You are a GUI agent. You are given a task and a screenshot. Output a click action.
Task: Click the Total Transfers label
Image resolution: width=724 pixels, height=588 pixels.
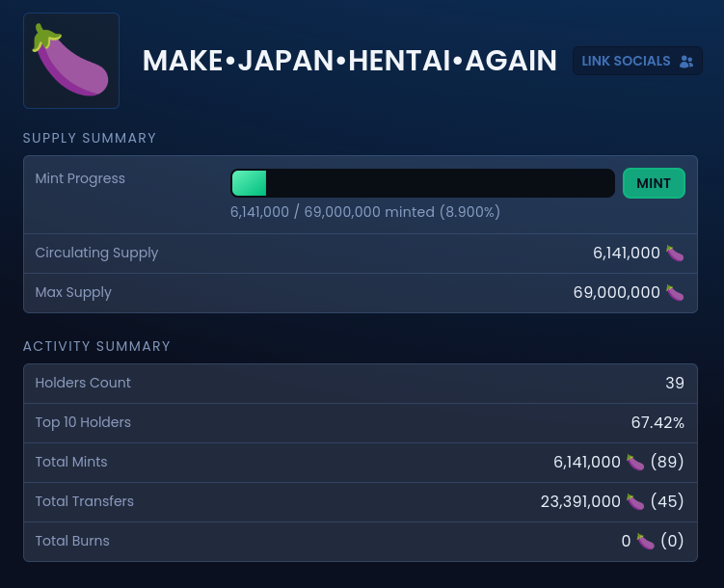pos(85,501)
